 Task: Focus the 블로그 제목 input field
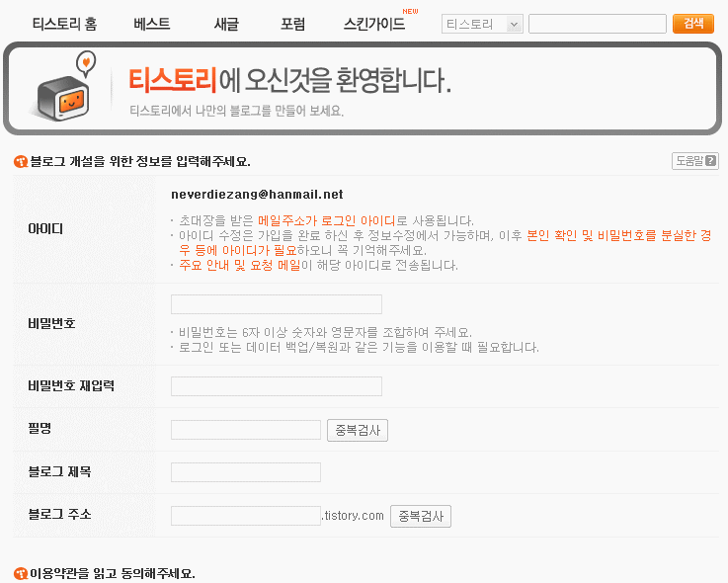[246, 472]
